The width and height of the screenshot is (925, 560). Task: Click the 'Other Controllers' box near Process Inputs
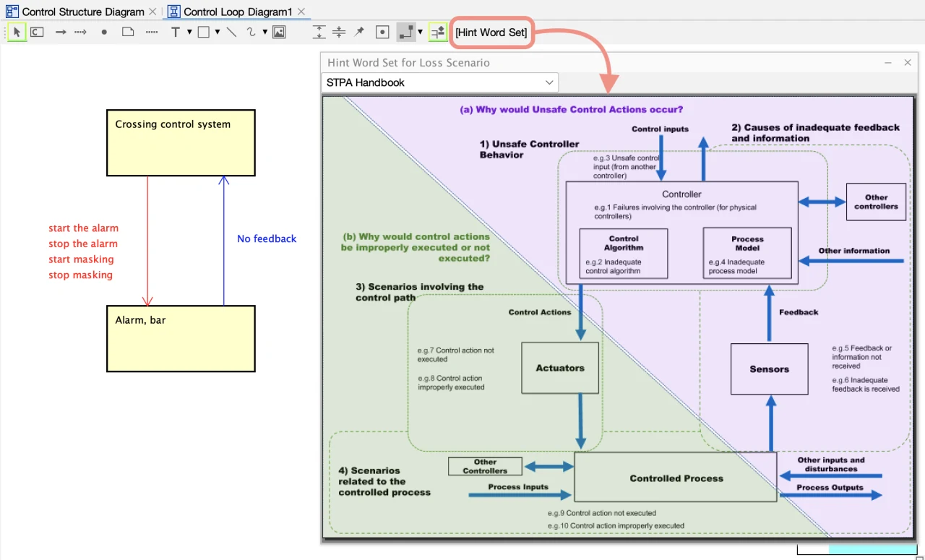click(485, 467)
